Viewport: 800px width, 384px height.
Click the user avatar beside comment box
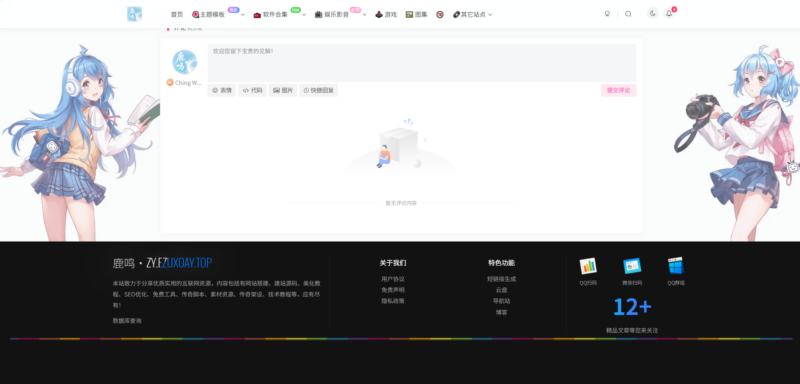(x=185, y=62)
